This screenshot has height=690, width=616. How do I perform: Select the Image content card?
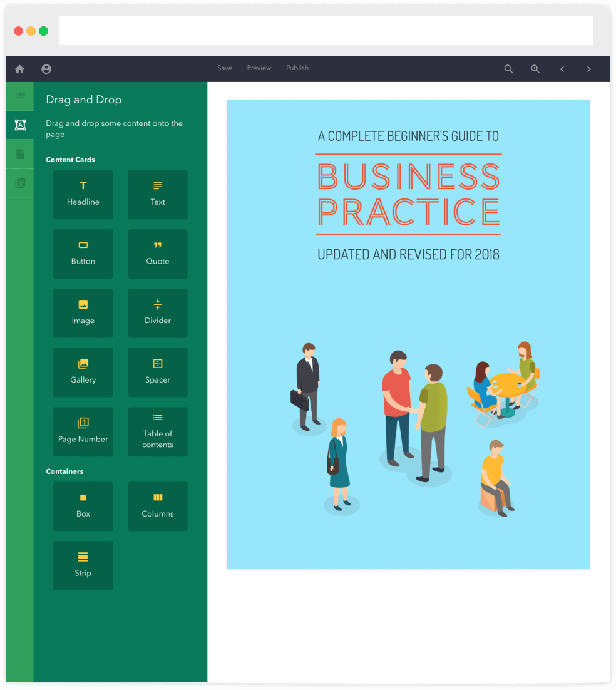click(x=83, y=313)
